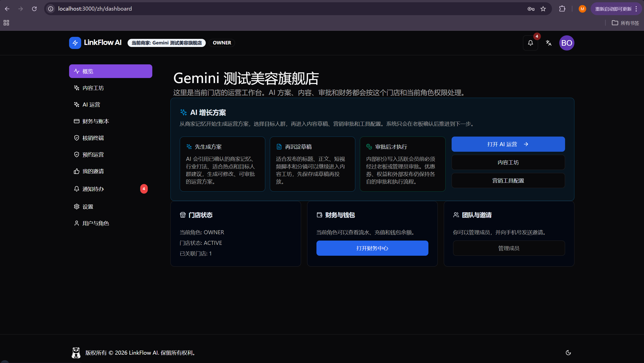Screen dimensions: 644x363
Task: Open the notifications bell in the header
Action: pos(531,43)
